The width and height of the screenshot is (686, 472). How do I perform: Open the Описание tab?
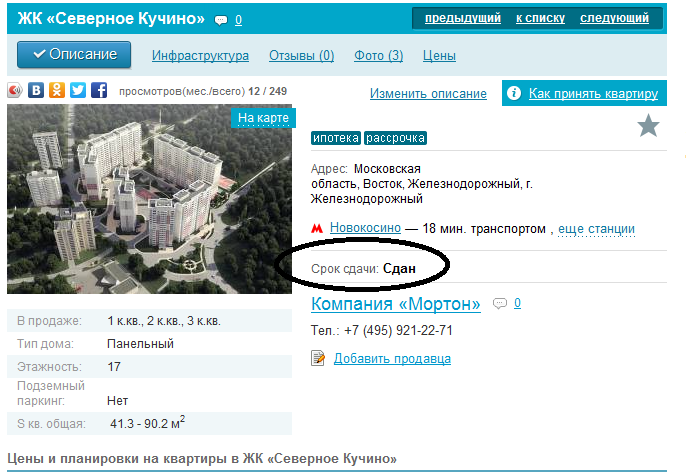pyautogui.click(x=74, y=55)
